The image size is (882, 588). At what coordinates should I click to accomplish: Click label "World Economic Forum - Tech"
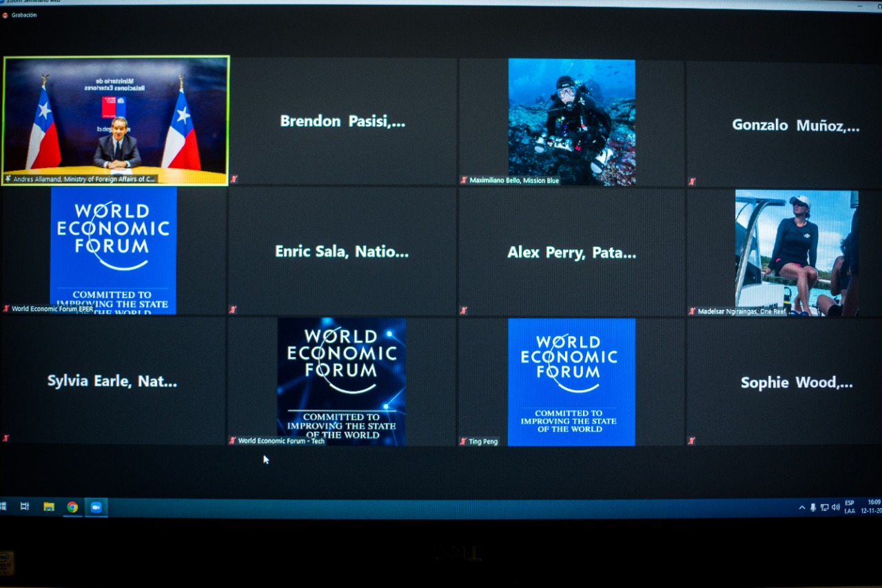[281, 441]
